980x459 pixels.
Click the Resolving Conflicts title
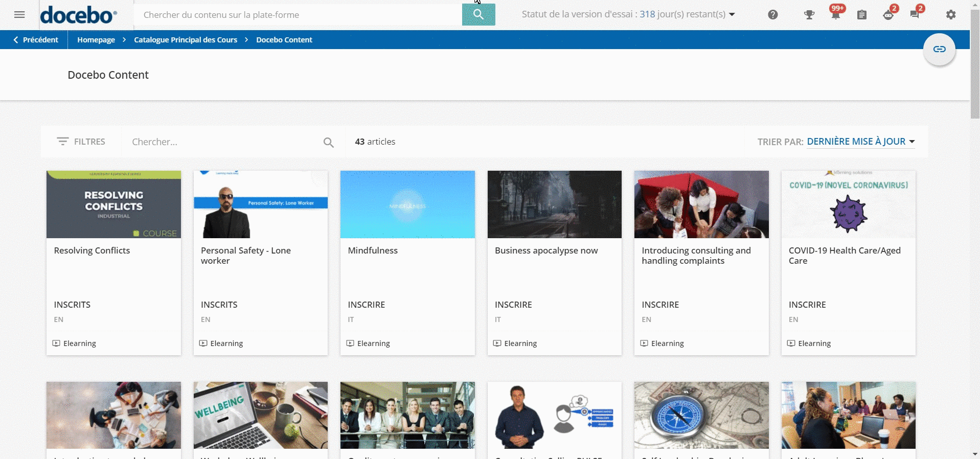(x=92, y=250)
